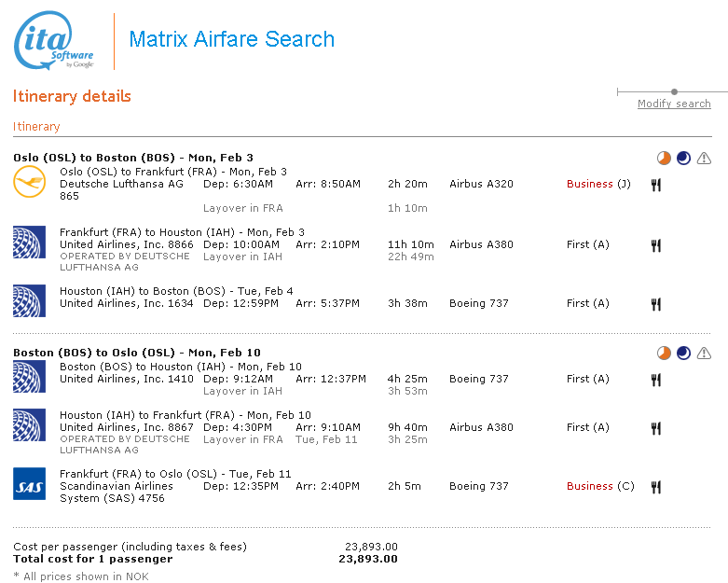Click the ITA Software logo
The width and height of the screenshot is (728, 583).
click(x=53, y=43)
